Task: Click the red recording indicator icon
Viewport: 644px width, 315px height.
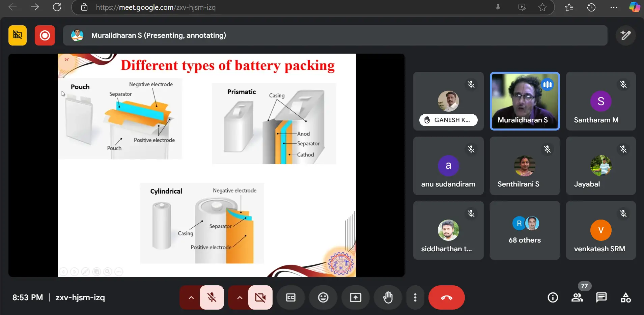Action: pyautogui.click(x=45, y=35)
